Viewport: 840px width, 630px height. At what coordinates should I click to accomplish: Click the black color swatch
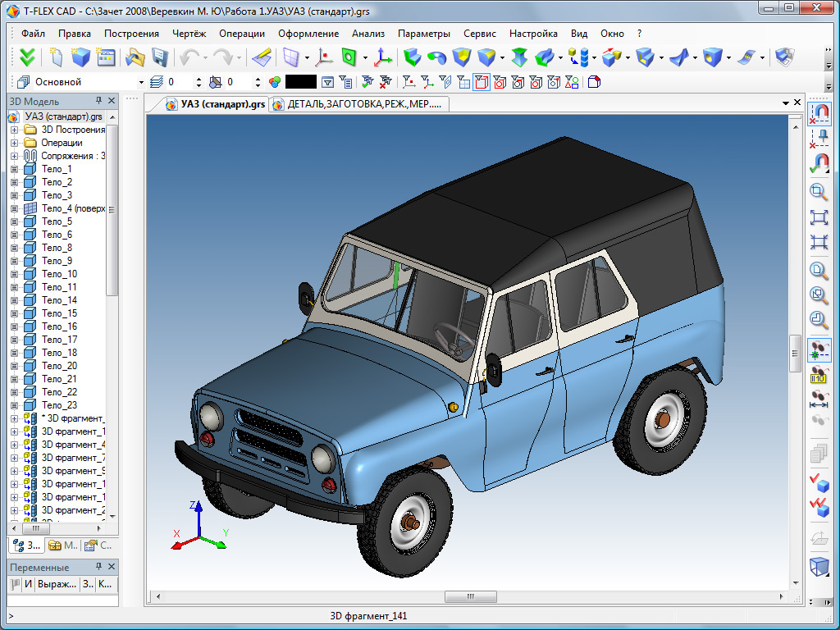click(x=300, y=82)
